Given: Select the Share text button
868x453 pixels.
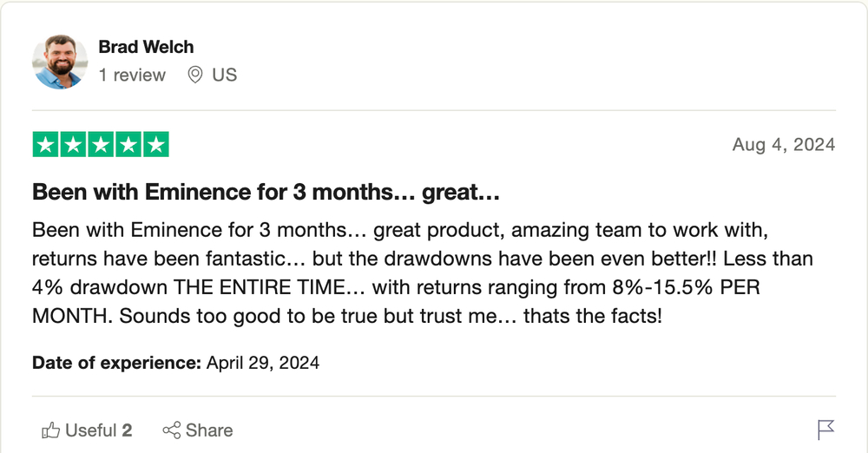Looking at the screenshot, I should pyautogui.click(x=209, y=430).
